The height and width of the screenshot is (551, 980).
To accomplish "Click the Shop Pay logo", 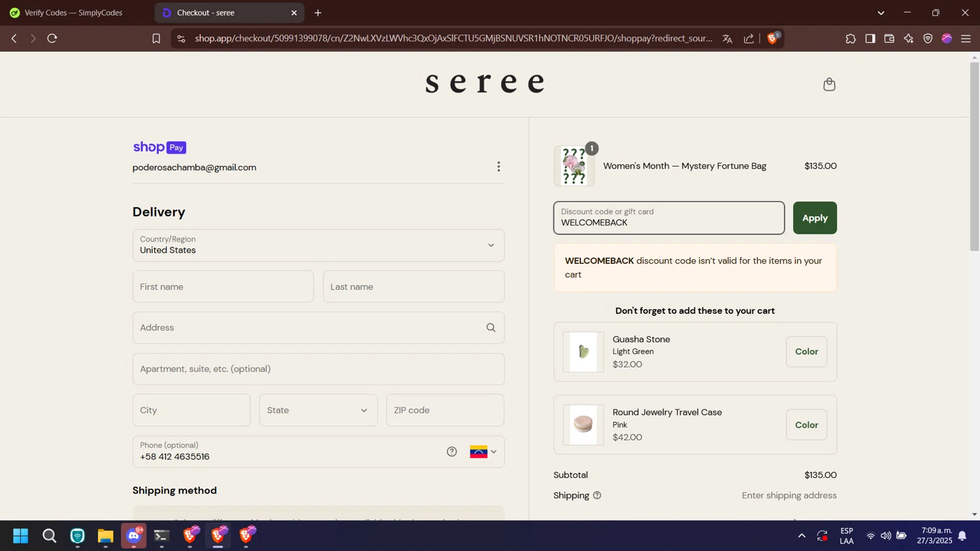I will click(159, 148).
